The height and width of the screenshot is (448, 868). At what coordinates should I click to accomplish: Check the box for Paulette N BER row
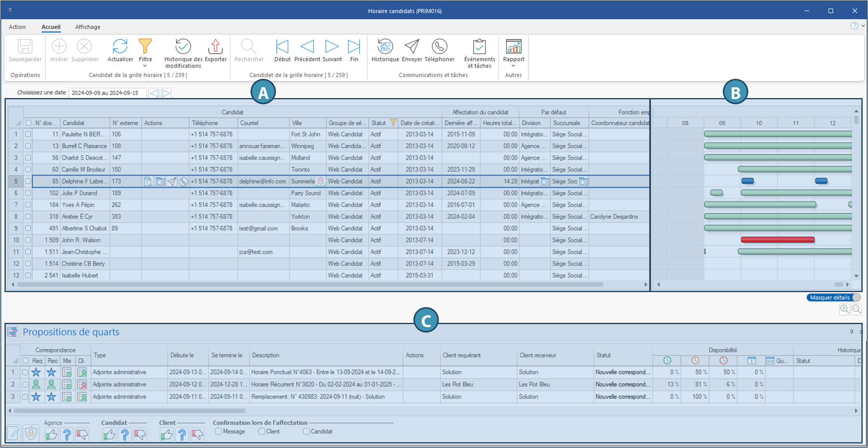coord(28,134)
